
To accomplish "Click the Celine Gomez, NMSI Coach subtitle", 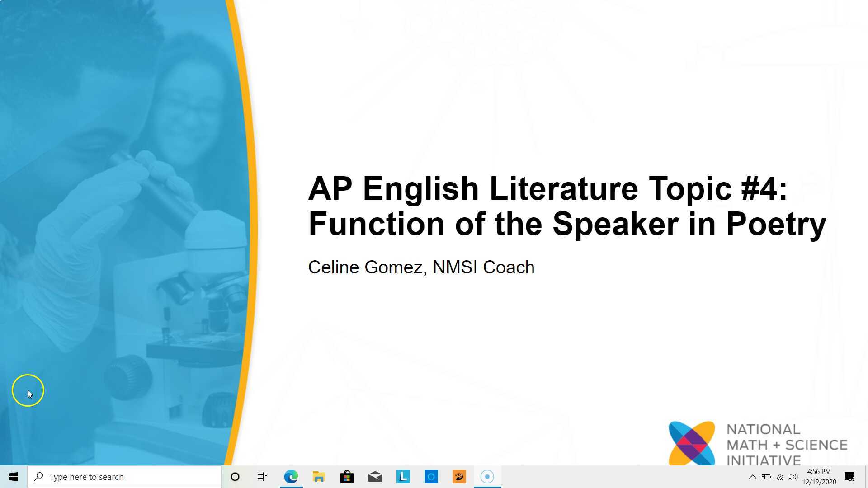I will pos(421,267).
